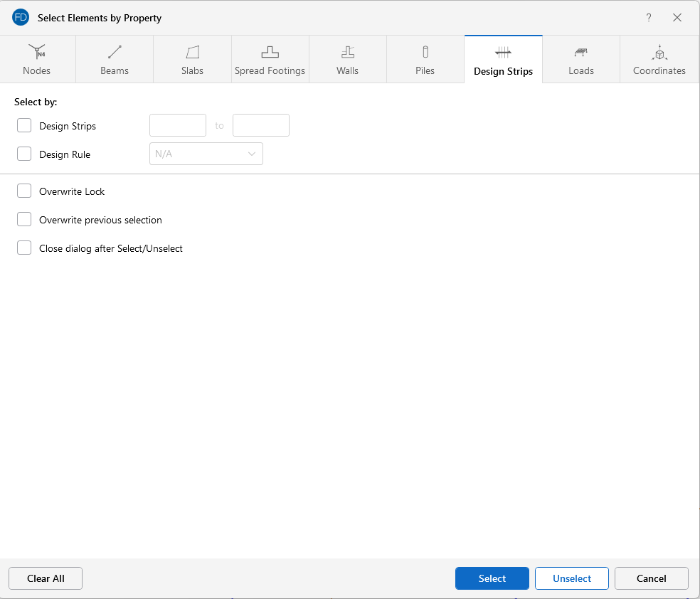Click the Unselect button
Screen dimensions: 700x599
tap(572, 578)
